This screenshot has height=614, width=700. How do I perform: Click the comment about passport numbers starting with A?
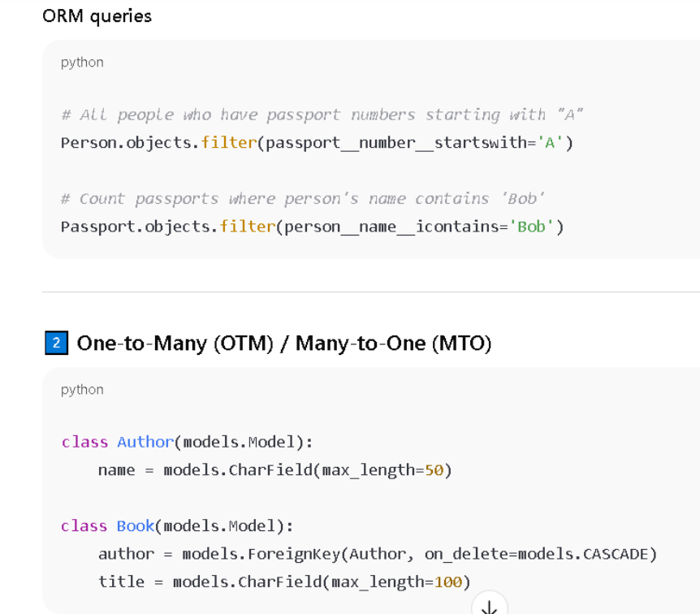point(322,115)
